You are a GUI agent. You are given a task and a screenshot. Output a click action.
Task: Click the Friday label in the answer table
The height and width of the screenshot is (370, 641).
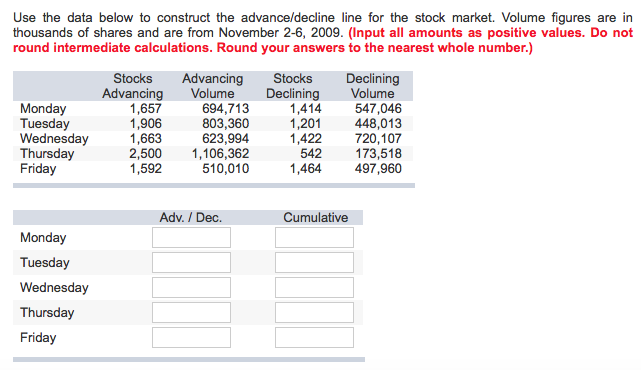[x=38, y=338]
